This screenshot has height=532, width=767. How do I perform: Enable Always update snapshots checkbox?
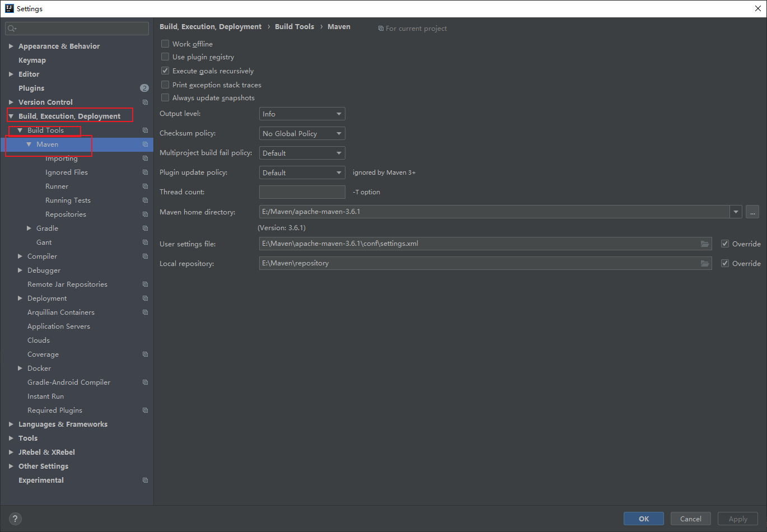[165, 97]
